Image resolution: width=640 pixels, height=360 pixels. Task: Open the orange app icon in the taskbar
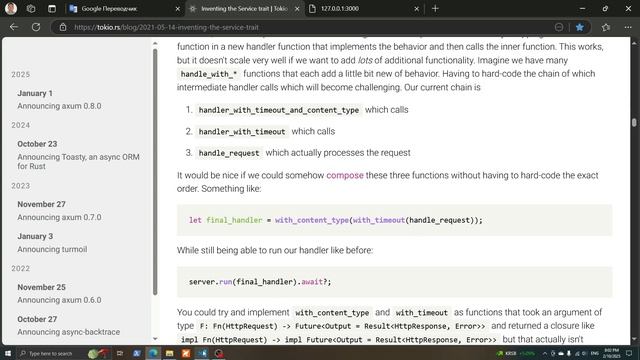186,353
